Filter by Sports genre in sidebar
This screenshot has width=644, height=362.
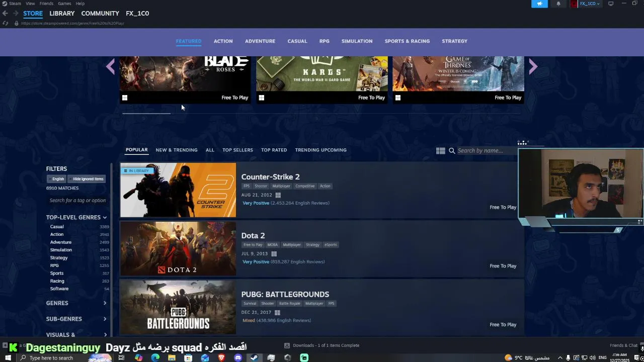(57, 274)
